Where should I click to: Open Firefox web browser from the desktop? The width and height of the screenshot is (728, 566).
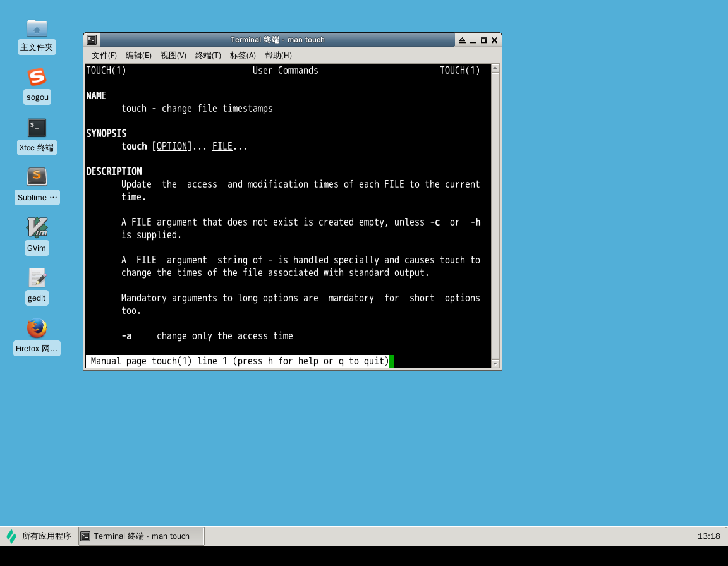point(37,328)
